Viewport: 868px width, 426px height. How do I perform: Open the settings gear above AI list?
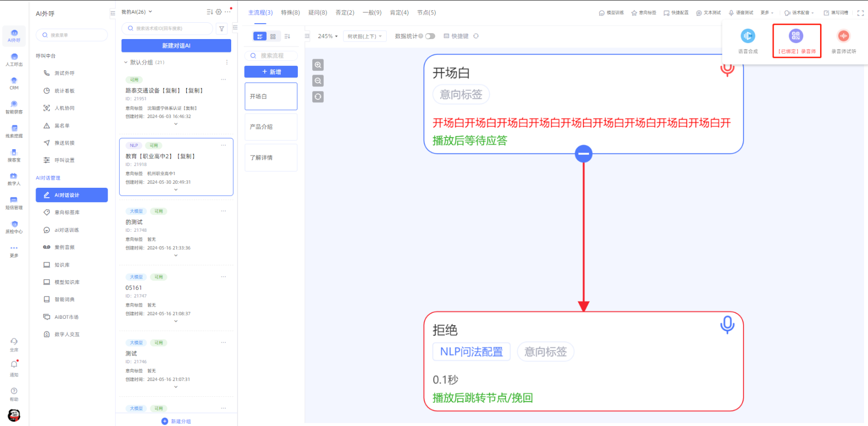(x=219, y=12)
